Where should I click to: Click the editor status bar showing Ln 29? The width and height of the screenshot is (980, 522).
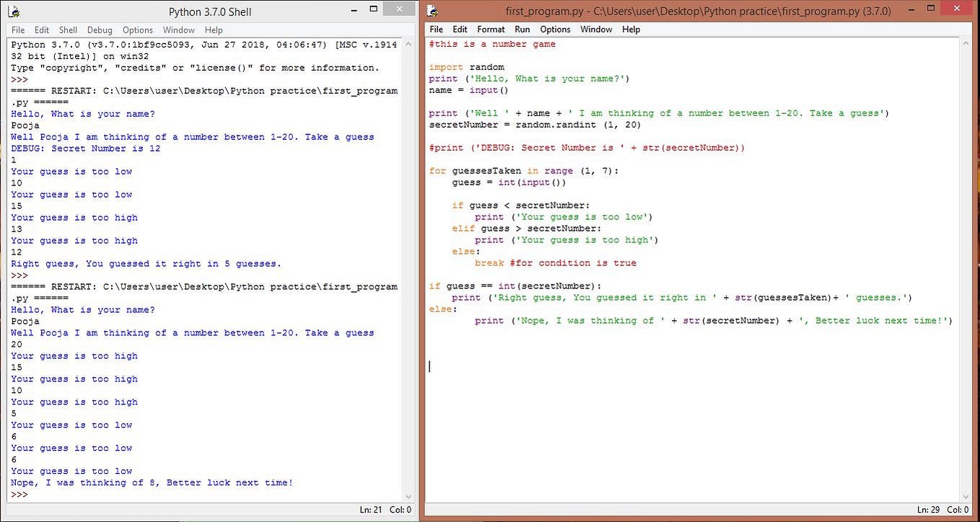[929, 509]
